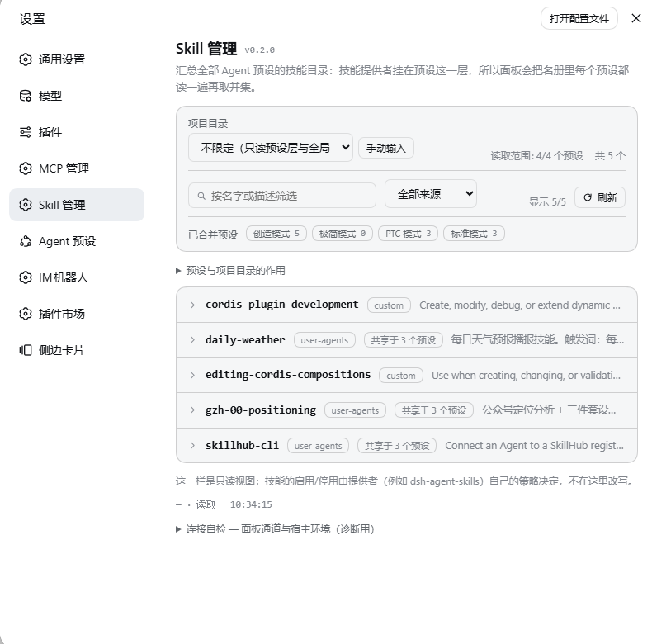Open the 全部来源 source dropdown
Viewport: 652px width, 644px height.
point(431,194)
